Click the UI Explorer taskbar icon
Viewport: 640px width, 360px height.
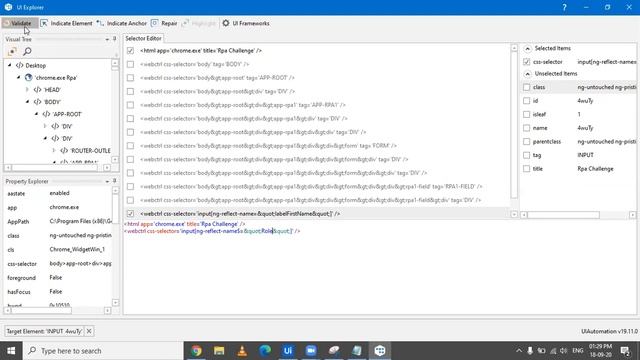point(380,351)
